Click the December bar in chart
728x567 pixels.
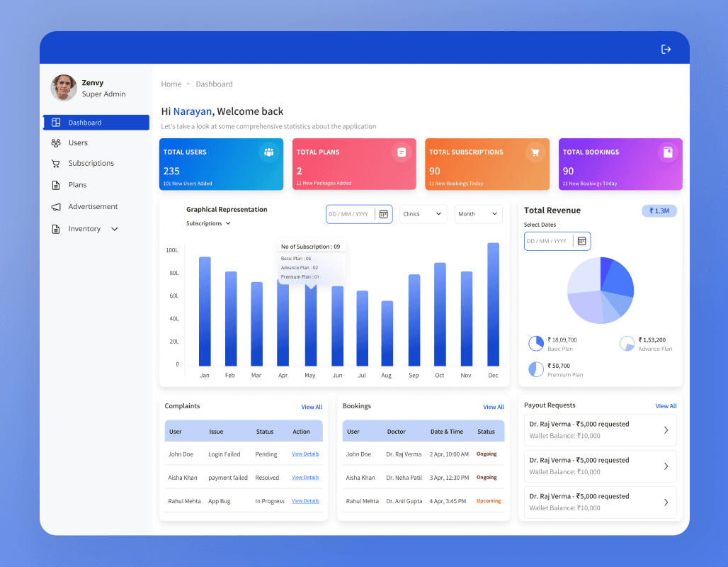tap(493, 305)
